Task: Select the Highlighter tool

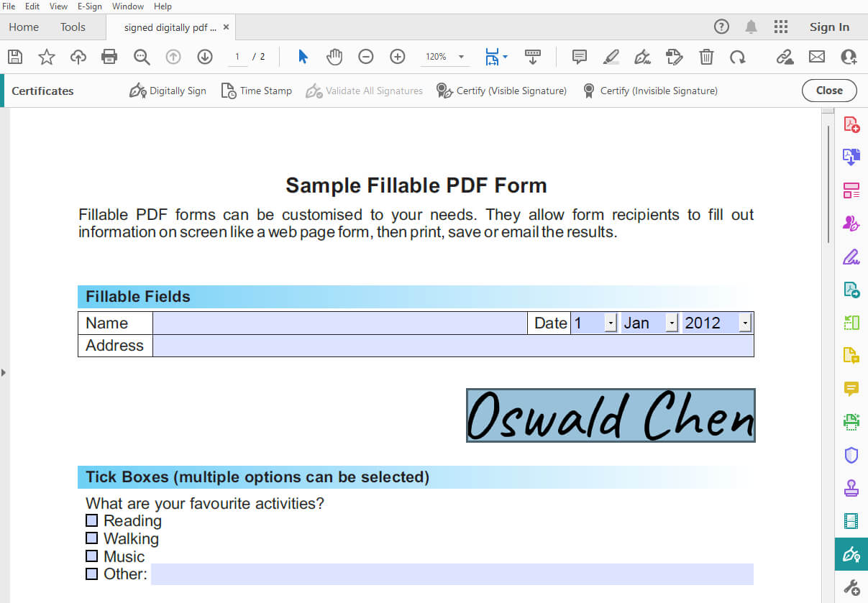Action: pyautogui.click(x=611, y=56)
